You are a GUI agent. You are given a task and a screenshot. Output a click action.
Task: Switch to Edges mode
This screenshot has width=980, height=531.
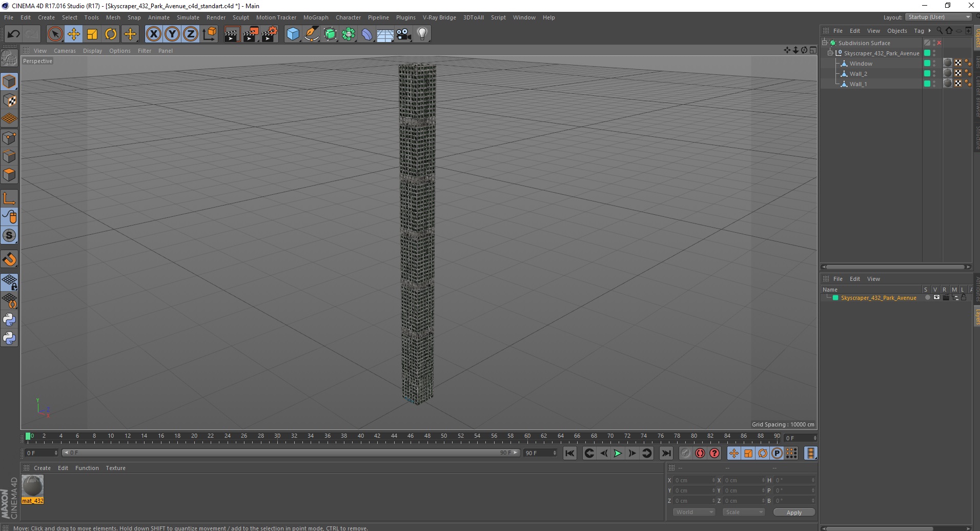tap(9, 156)
